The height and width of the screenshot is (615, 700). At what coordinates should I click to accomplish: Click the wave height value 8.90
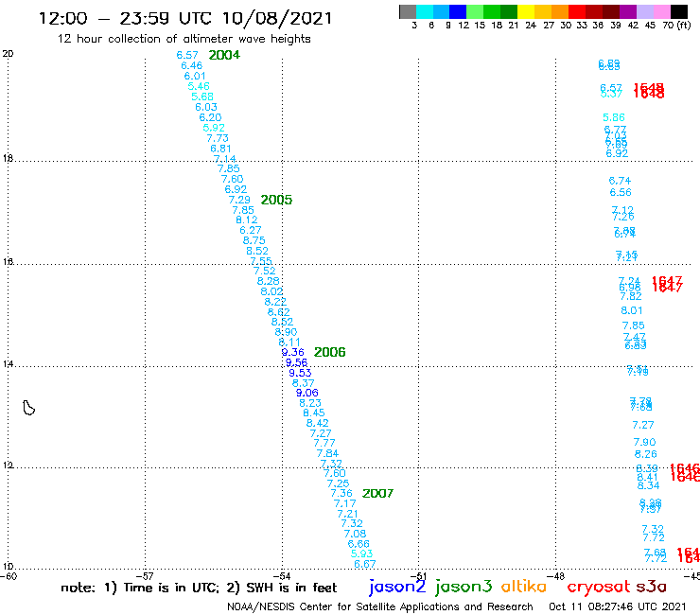(x=286, y=332)
